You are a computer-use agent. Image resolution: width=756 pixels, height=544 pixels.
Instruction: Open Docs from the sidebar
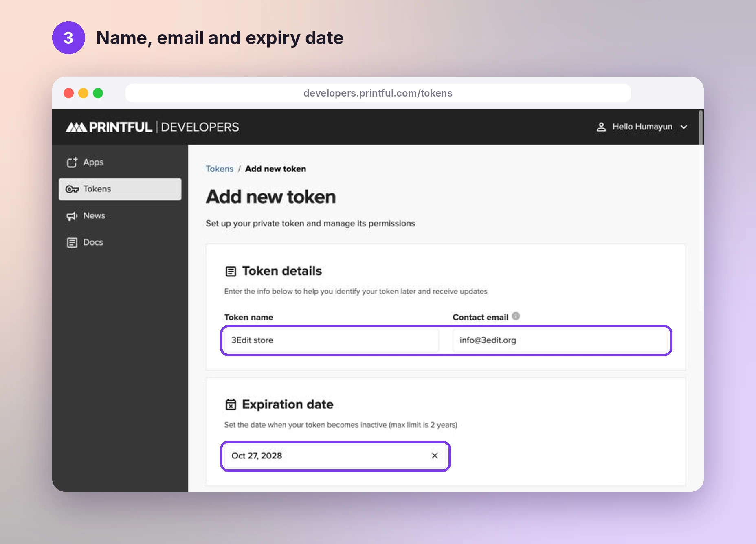pyautogui.click(x=120, y=242)
